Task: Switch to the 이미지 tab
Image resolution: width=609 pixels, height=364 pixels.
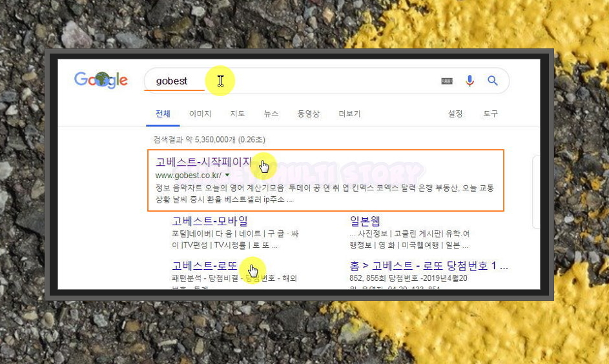Action: coord(200,114)
